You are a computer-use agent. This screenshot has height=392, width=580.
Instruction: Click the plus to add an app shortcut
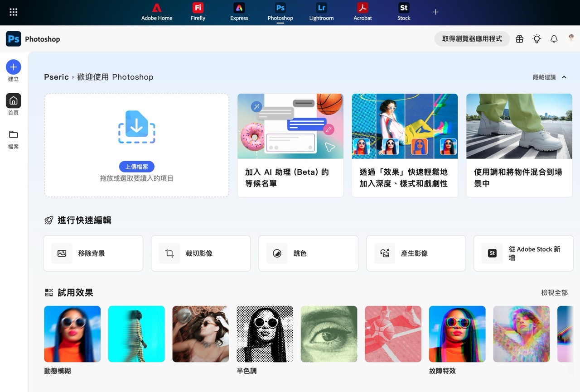[x=435, y=12]
